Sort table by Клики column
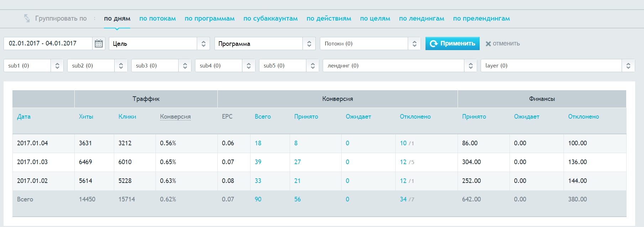This screenshot has width=644, height=227. [127, 117]
